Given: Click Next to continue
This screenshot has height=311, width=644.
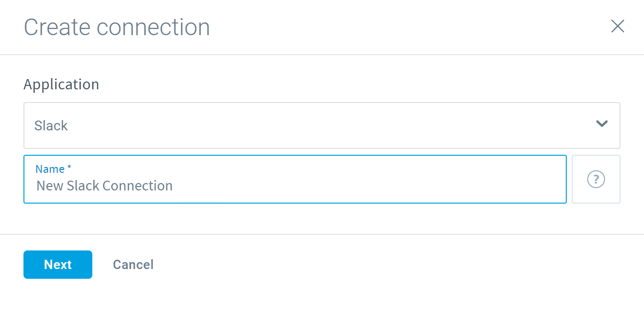Looking at the screenshot, I should (x=58, y=265).
